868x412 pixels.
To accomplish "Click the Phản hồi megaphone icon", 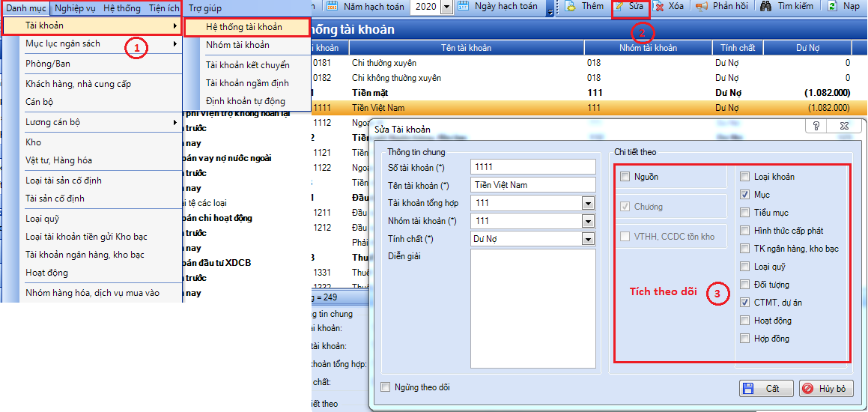I will [702, 7].
